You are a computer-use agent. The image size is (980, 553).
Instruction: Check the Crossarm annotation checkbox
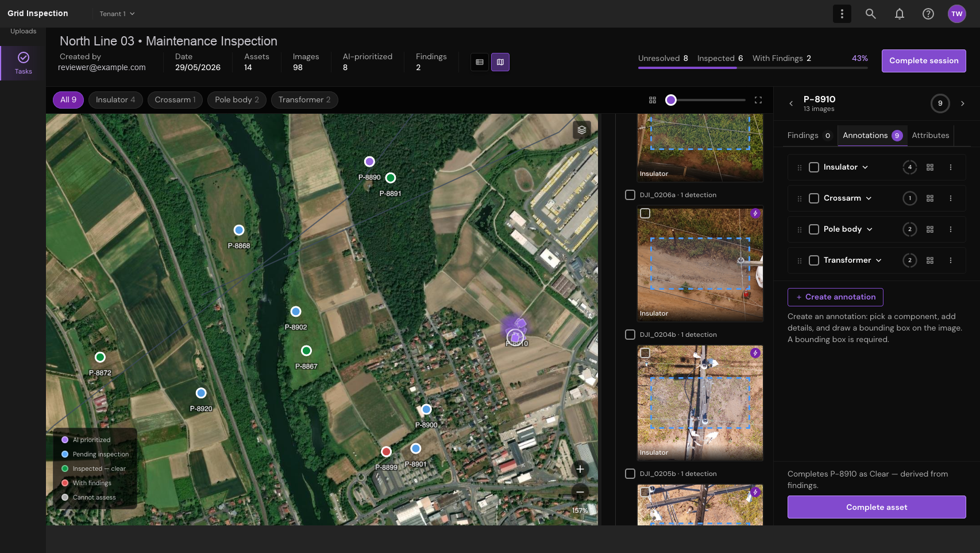[x=813, y=198]
